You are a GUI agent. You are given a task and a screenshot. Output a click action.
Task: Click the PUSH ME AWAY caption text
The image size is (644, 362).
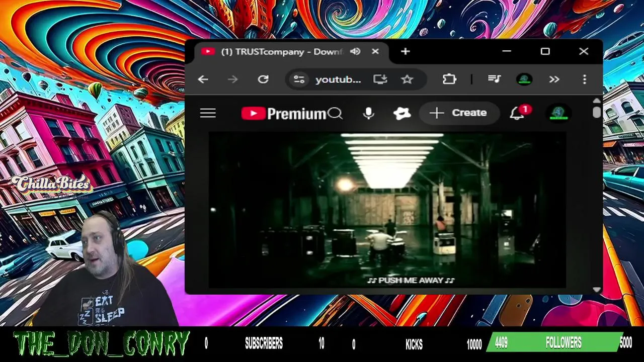coord(411,281)
